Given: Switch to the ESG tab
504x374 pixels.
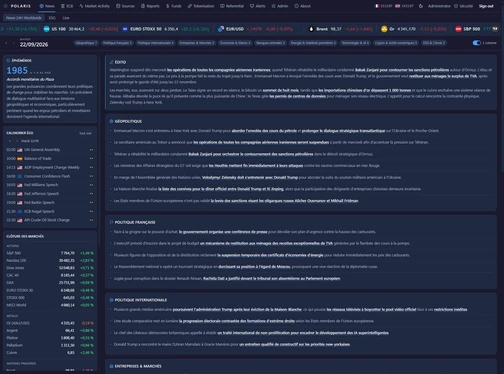Looking at the screenshot, I should pos(52,18).
